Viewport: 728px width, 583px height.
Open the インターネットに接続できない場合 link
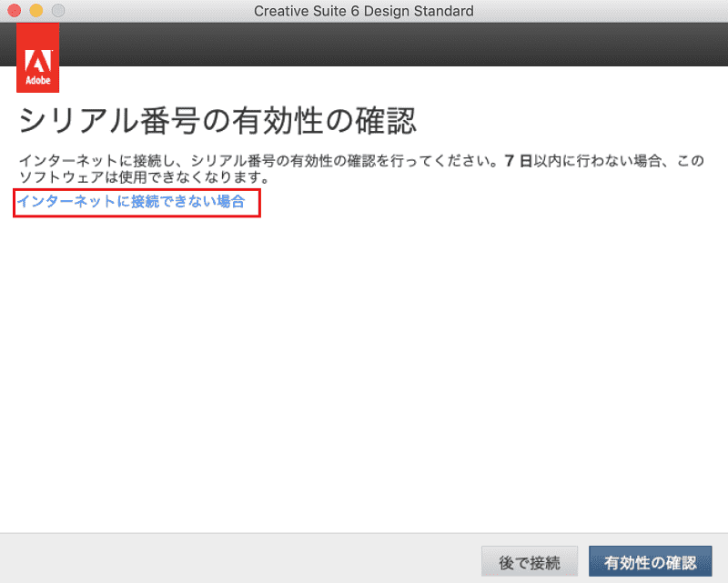click(131, 201)
